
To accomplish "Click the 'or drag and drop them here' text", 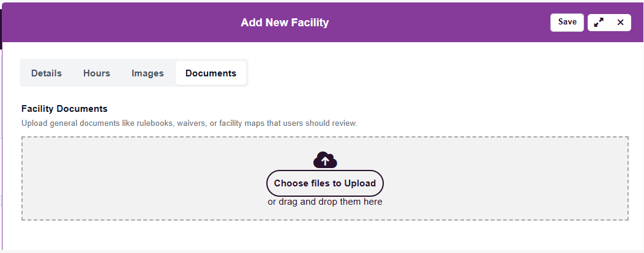I will tap(325, 202).
